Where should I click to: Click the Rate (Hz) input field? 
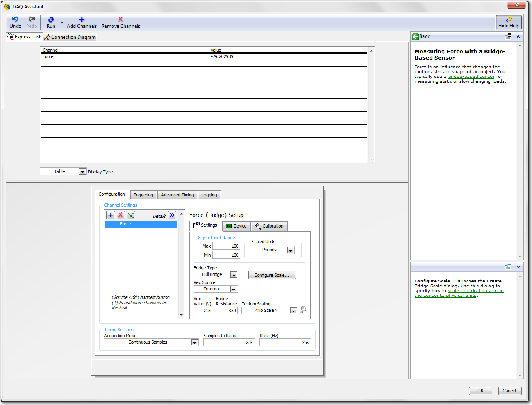tap(285, 342)
